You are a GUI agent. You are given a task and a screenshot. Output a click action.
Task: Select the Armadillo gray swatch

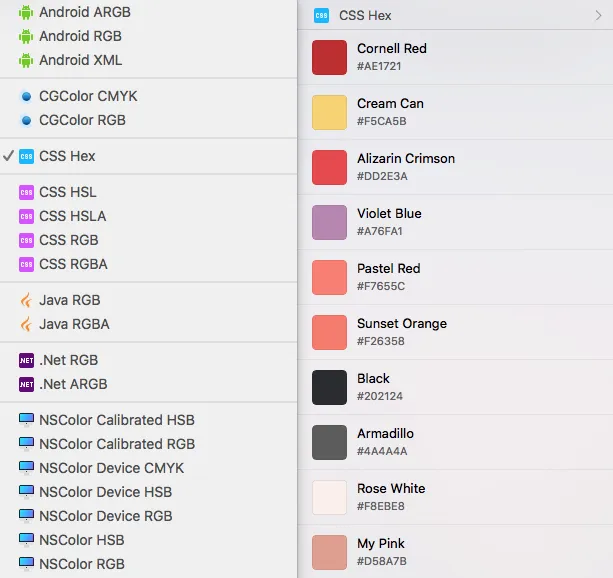pos(329,442)
